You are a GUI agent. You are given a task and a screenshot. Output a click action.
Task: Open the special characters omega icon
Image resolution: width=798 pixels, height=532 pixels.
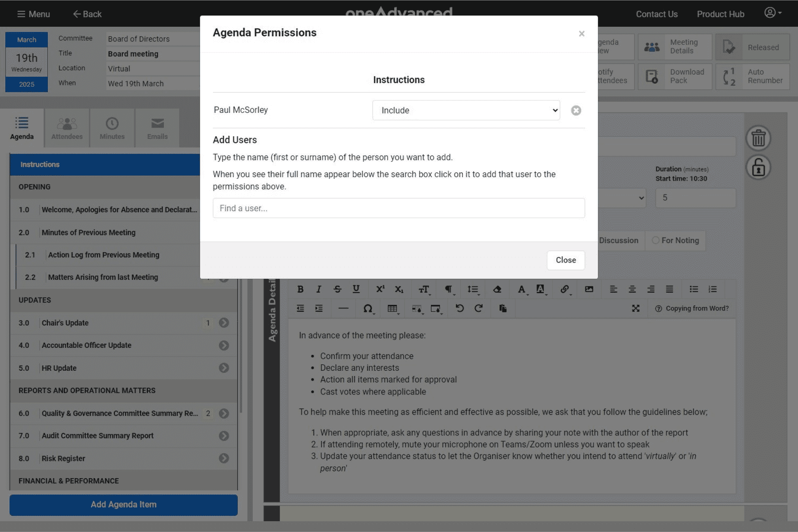tap(368, 308)
